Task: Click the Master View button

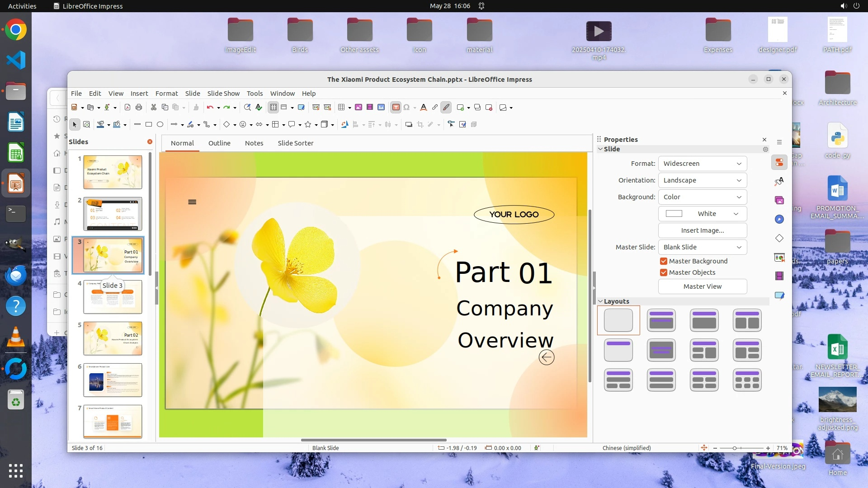Action: tap(702, 286)
